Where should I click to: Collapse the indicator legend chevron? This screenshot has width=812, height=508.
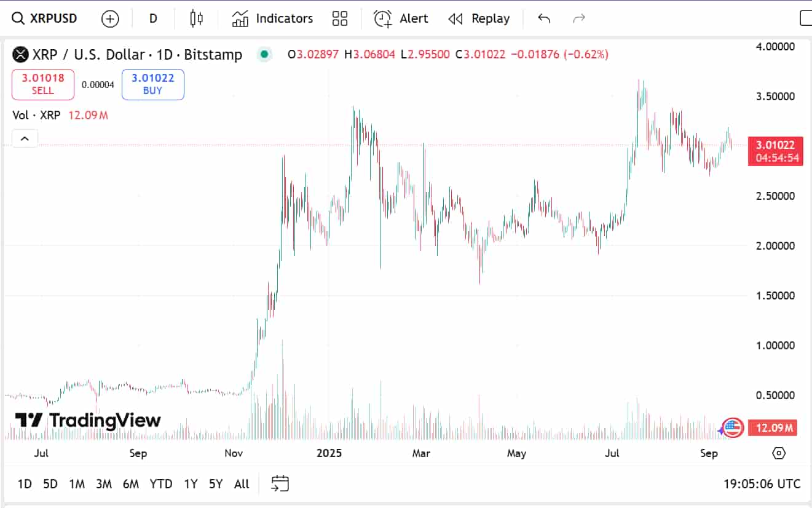click(25, 138)
